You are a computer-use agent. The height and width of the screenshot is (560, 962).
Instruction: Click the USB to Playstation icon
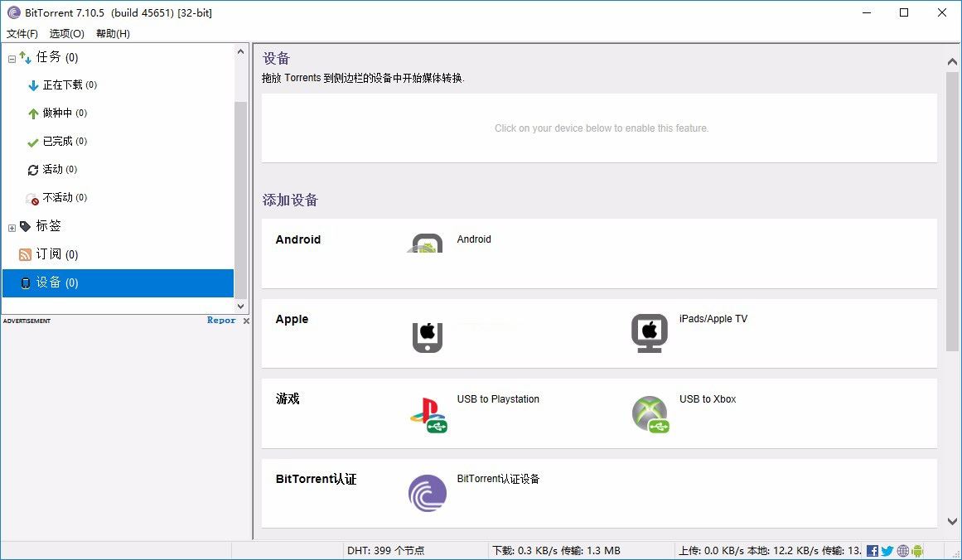coord(428,415)
